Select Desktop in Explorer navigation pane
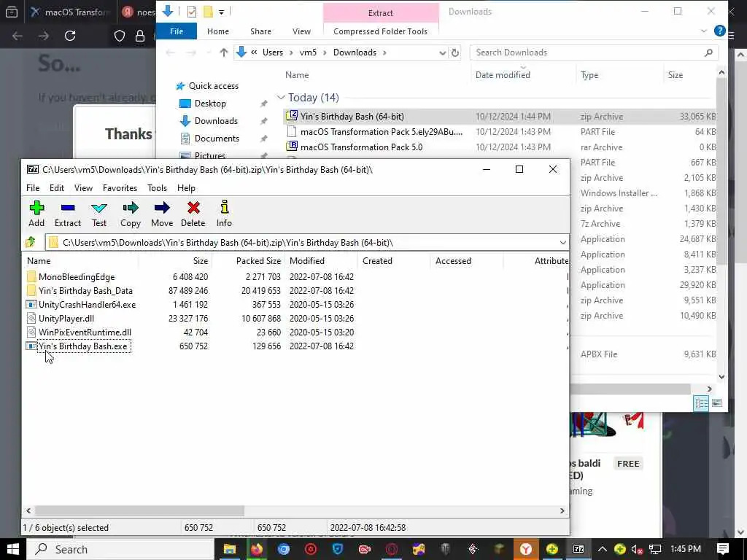The height and width of the screenshot is (560, 747). coord(210,104)
